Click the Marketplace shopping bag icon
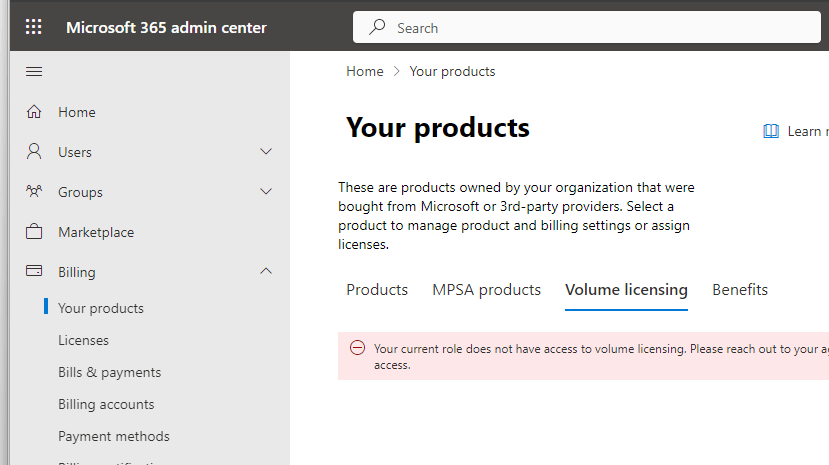This screenshot has width=829, height=465. [x=34, y=231]
